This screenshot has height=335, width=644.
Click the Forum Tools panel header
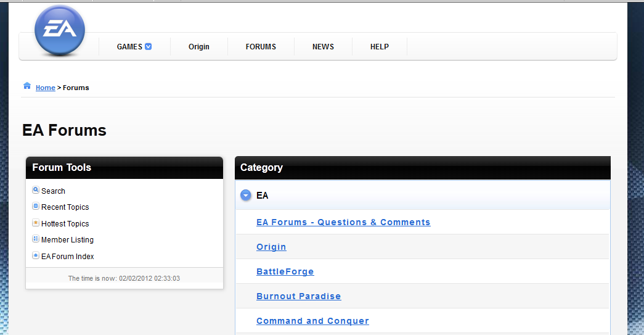coord(124,168)
